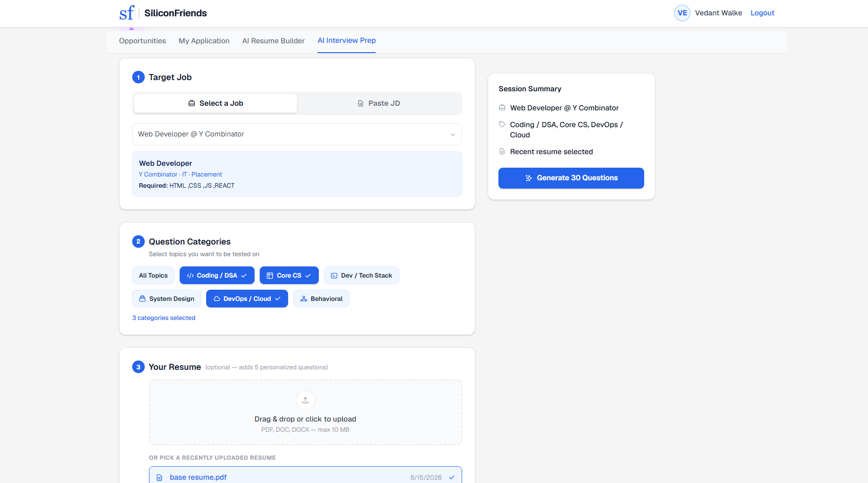
Task: Click the briefcase icon on the Select a Job tab
Action: [x=192, y=103]
